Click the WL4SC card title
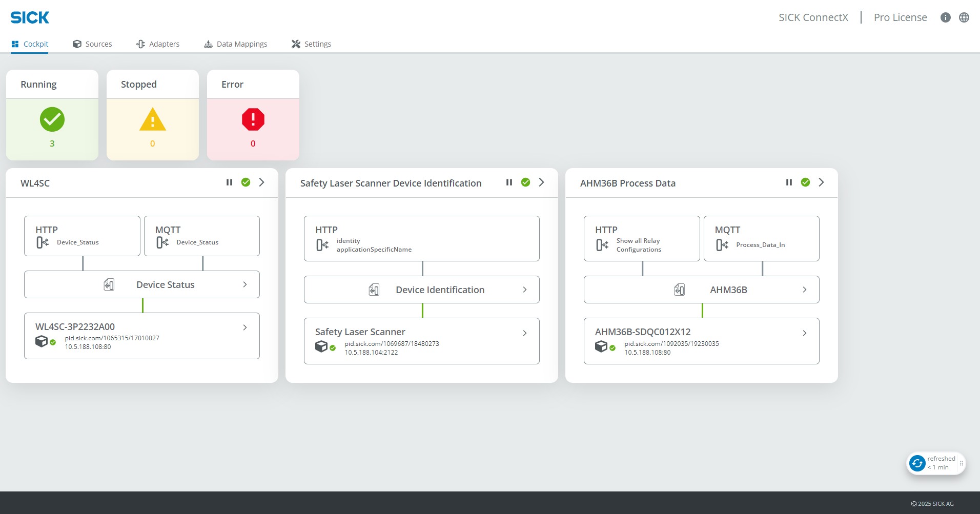Image resolution: width=980 pixels, height=514 pixels. point(35,183)
